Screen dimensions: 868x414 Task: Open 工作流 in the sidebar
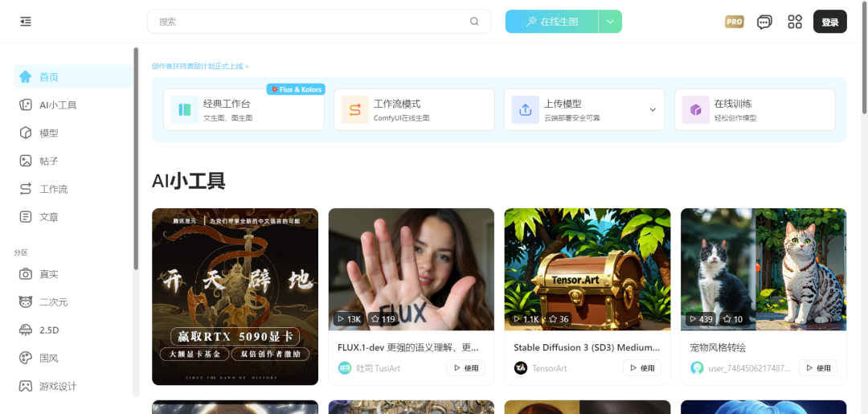pyautogui.click(x=73, y=189)
